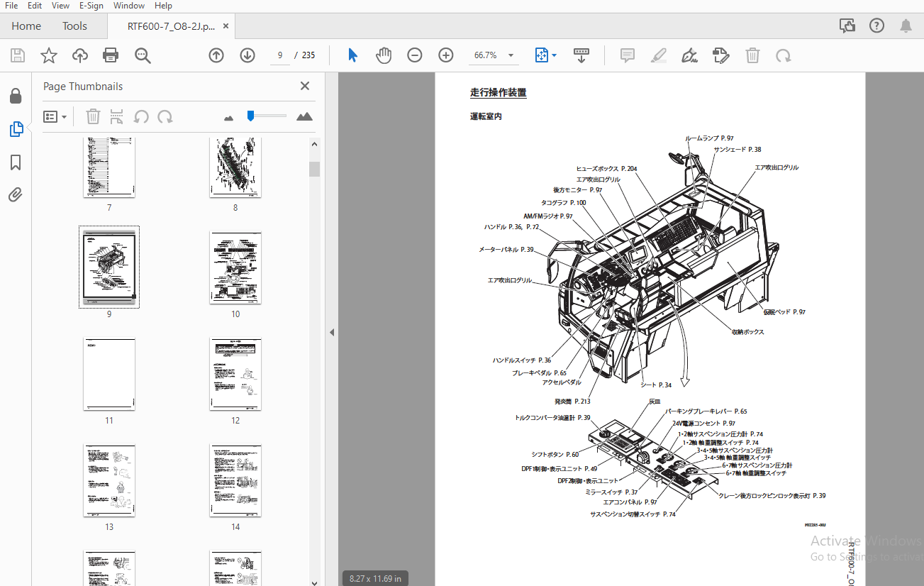924x586 pixels.
Task: Go to the next page with the down arrow
Action: point(247,55)
